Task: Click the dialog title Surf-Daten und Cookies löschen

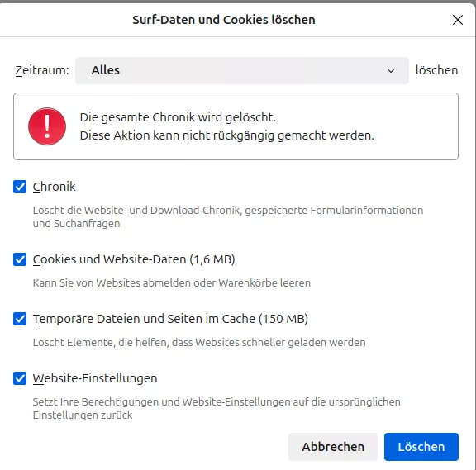Action: click(x=224, y=20)
